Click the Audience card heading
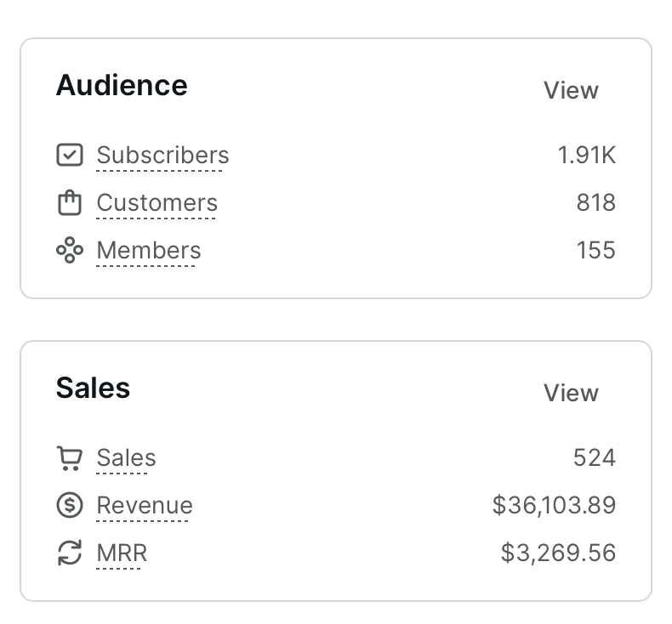The width and height of the screenshot is (672, 624). click(x=122, y=86)
